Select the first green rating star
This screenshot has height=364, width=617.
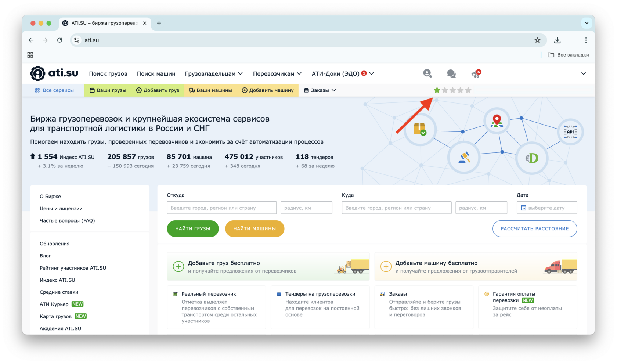[x=437, y=90]
